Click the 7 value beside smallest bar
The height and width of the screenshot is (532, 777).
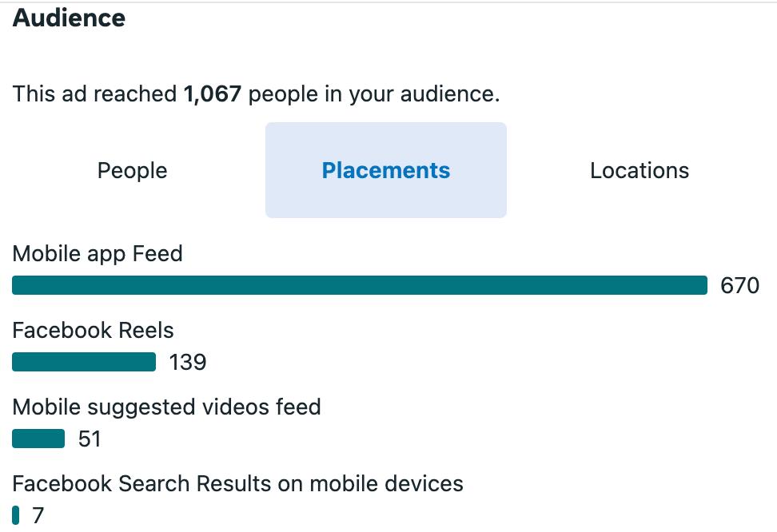point(38,516)
